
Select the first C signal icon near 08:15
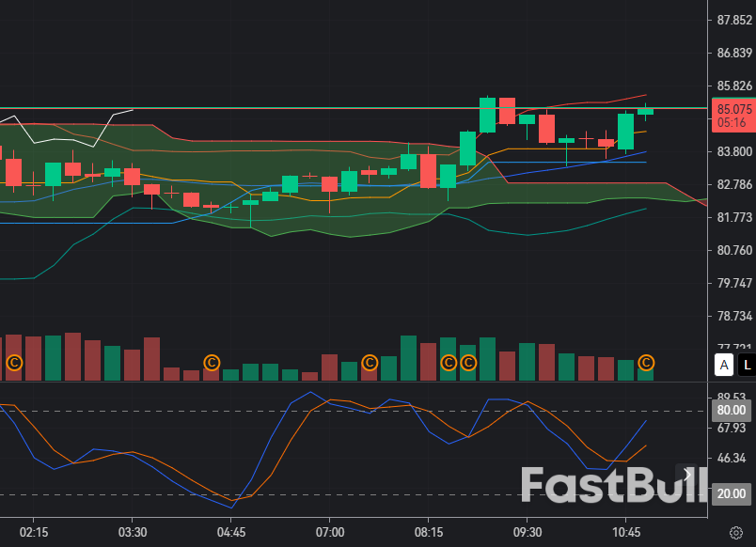click(x=449, y=363)
